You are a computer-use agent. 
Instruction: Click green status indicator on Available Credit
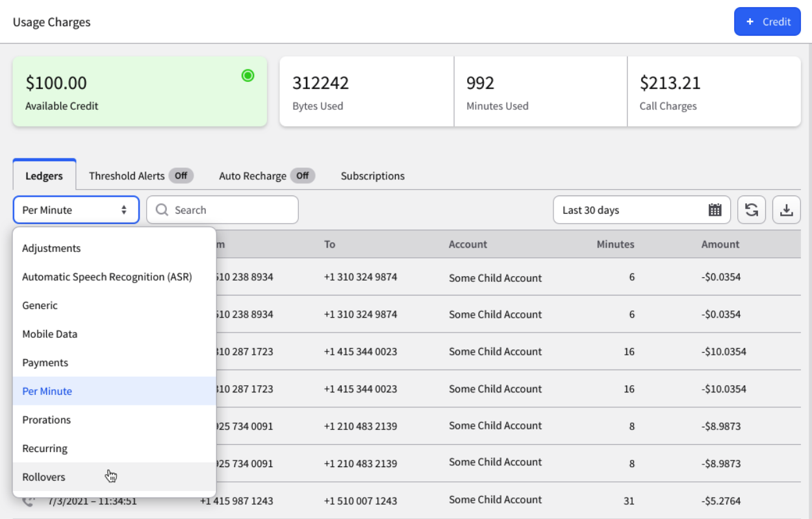[x=247, y=76]
